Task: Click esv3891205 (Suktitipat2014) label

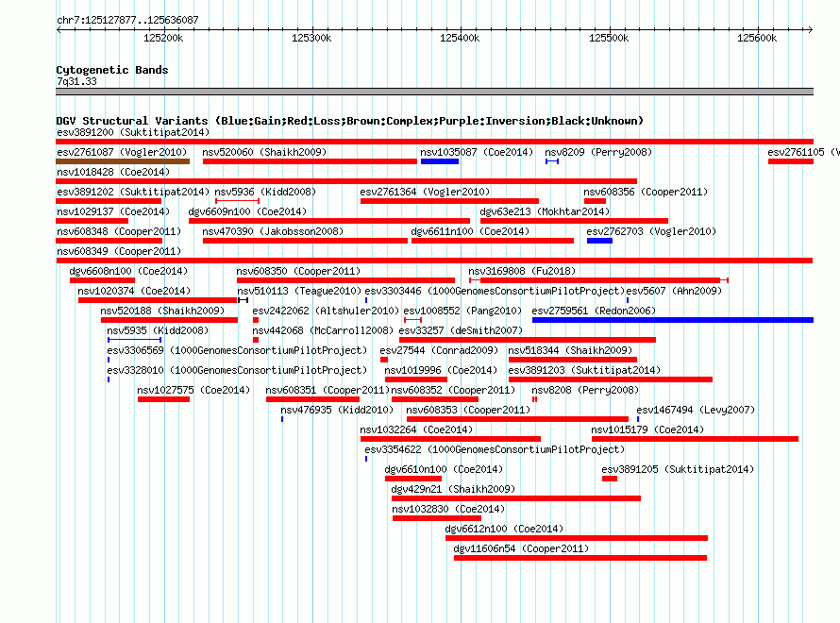Action: pos(678,469)
